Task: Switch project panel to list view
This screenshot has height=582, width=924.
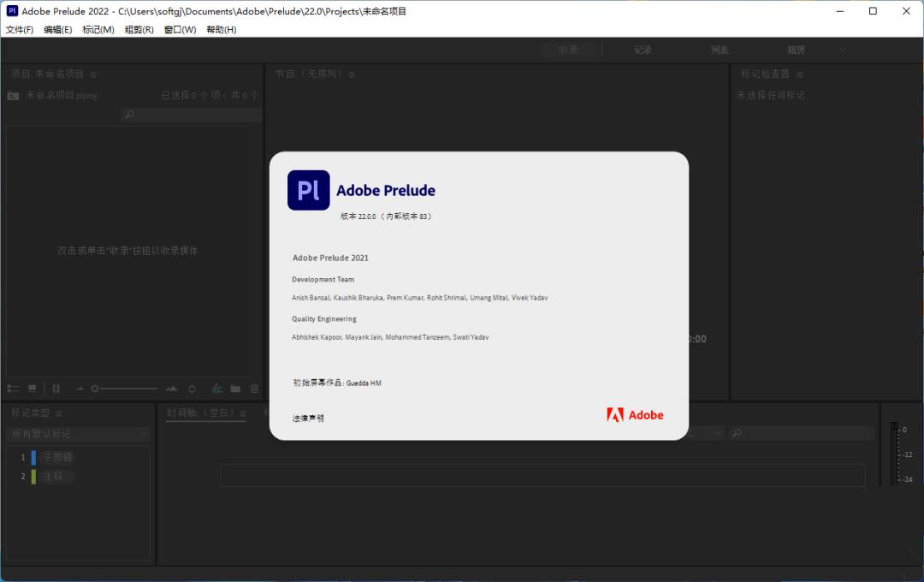Action: [x=13, y=389]
